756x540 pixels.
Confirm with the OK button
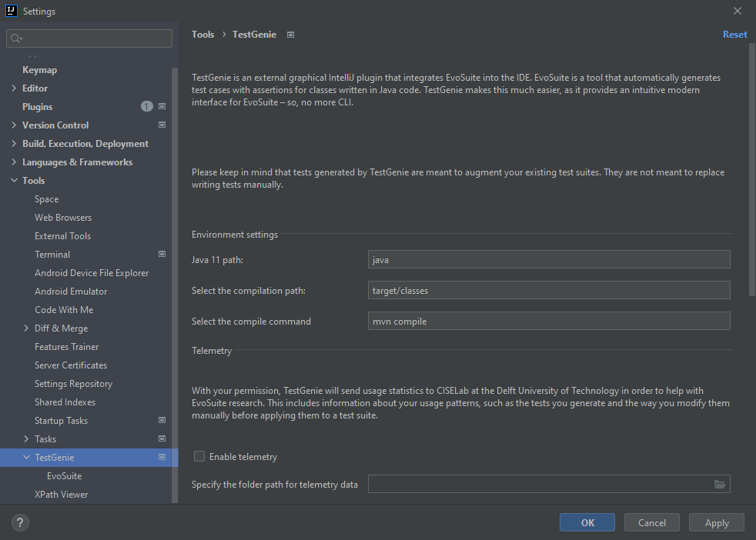point(587,522)
